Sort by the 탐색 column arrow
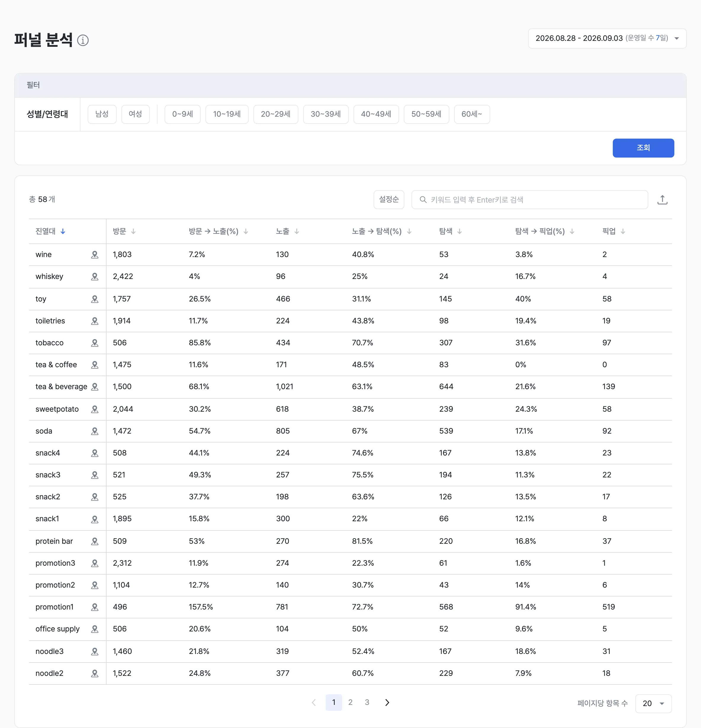 tap(459, 231)
